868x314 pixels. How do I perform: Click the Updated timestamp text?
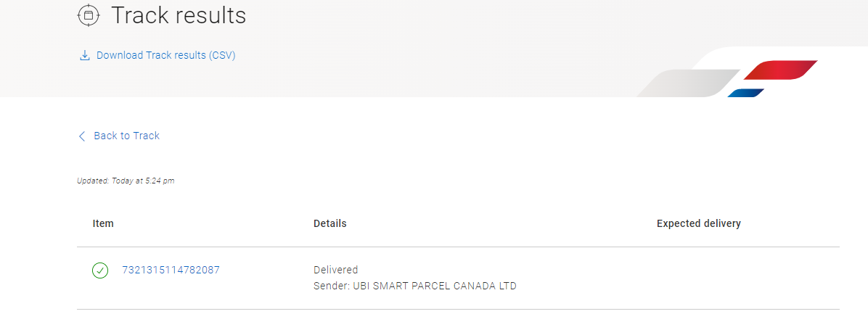(126, 181)
